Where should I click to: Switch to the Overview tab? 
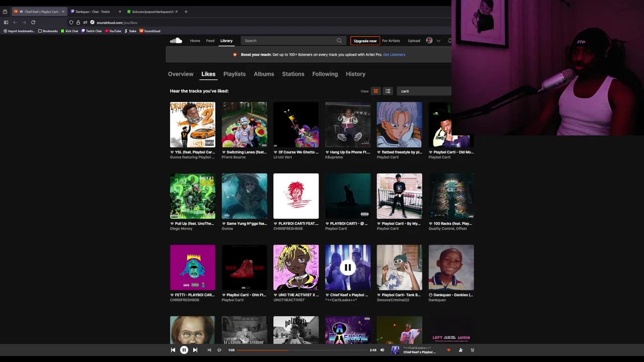tap(181, 74)
